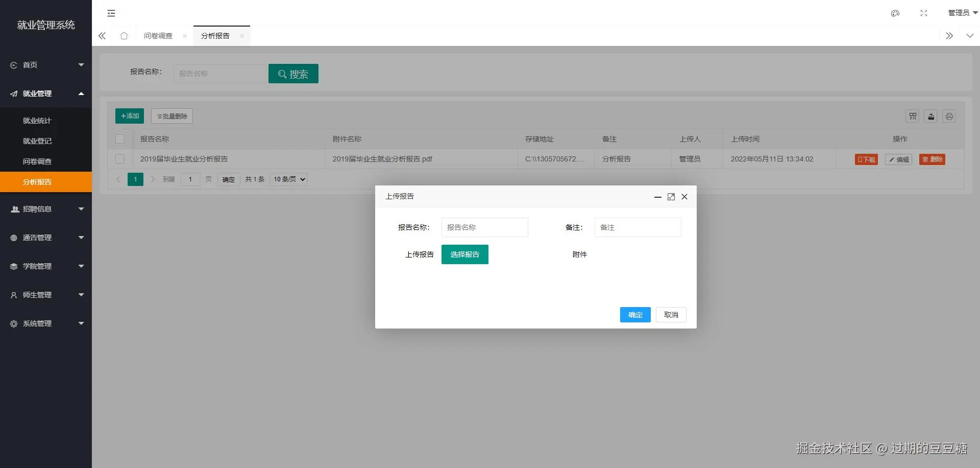Click the 确定 button in the dialog
Viewport: 980px width, 468px height.
tap(635, 315)
